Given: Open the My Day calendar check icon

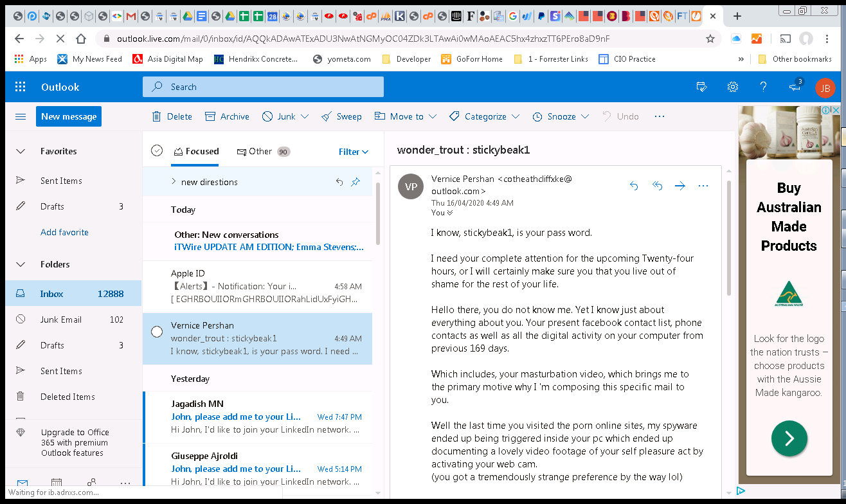Looking at the screenshot, I should tap(701, 87).
